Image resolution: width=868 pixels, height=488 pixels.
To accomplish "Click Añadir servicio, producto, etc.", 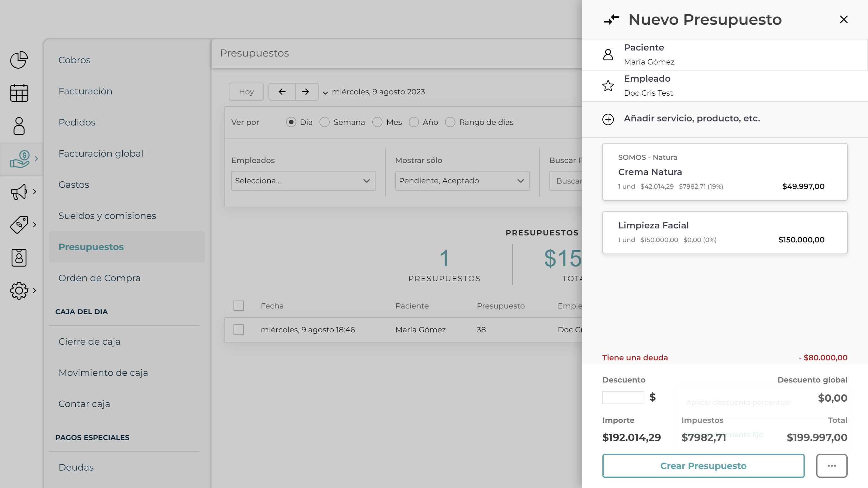I will pos(692,118).
